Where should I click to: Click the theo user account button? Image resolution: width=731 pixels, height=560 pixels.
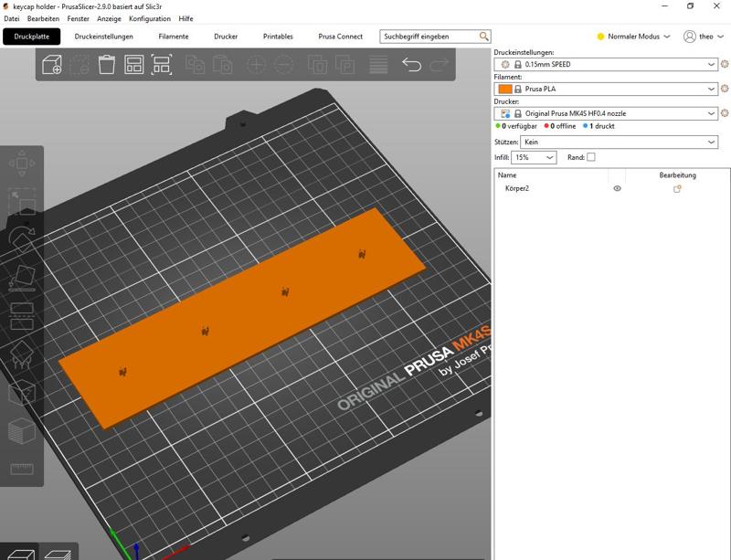click(704, 37)
